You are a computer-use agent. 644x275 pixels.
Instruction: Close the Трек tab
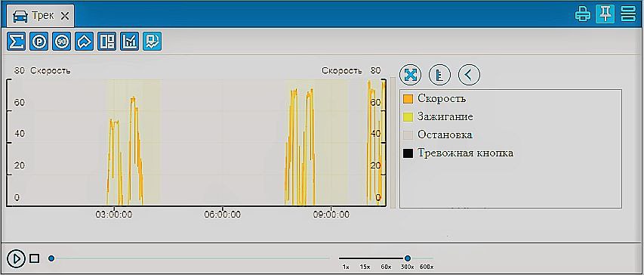65,17
